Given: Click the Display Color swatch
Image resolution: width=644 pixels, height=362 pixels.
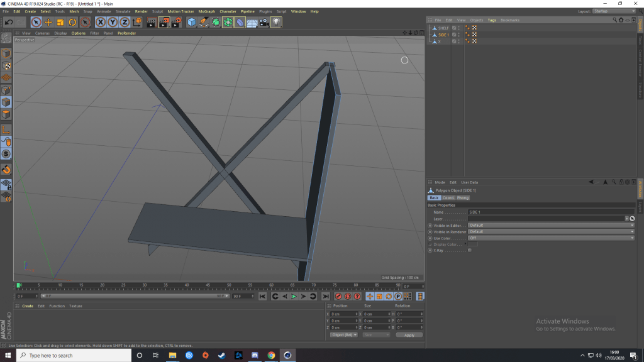Looking at the screenshot, I should click(472, 244).
